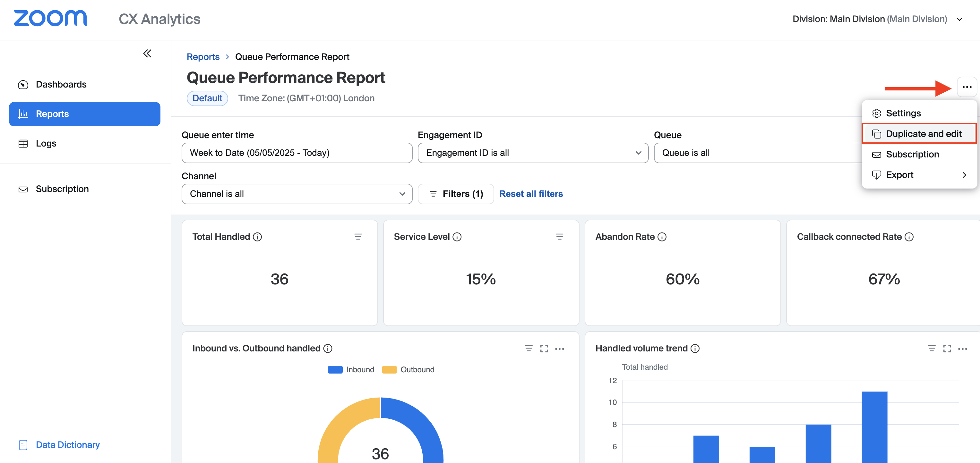
Task: Open the Channel is all dropdown
Action: click(297, 194)
